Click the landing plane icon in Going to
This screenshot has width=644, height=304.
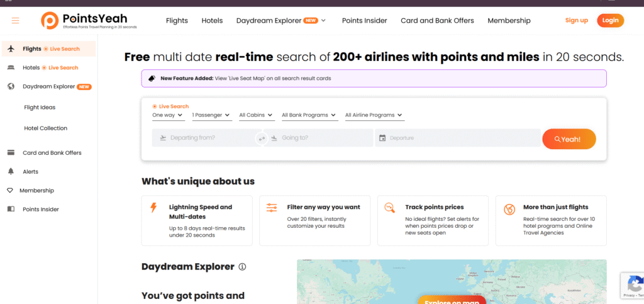(274, 138)
